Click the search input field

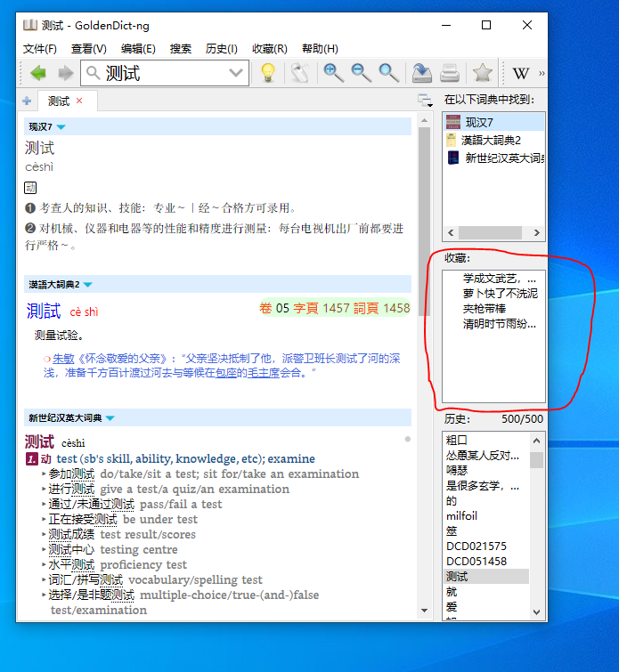point(165,73)
